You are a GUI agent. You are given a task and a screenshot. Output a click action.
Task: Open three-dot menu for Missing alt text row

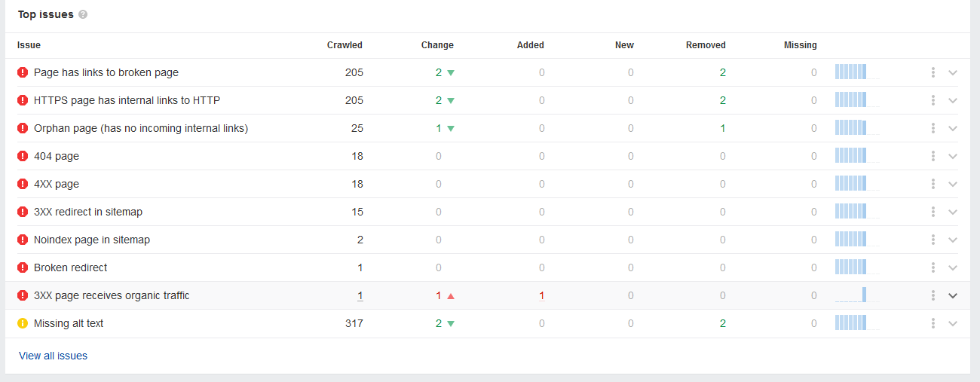(933, 323)
